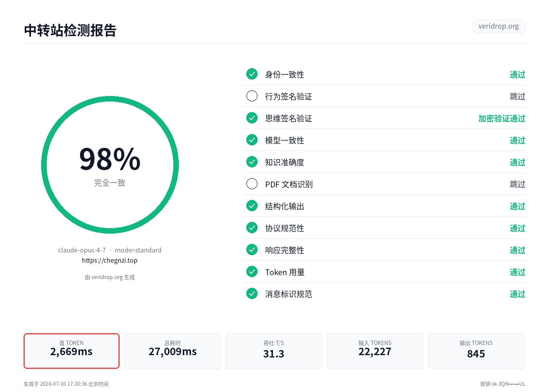Click the 98% circular score ring

[110, 165]
